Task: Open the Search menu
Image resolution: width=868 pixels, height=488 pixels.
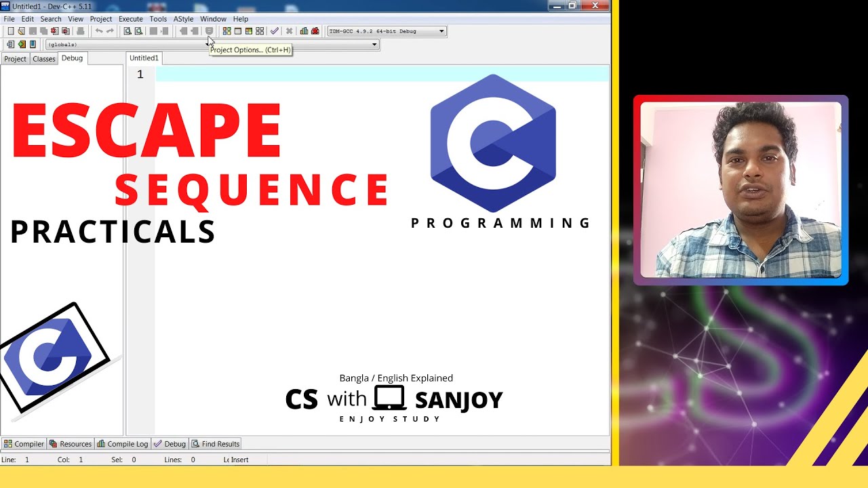Action: (x=51, y=19)
